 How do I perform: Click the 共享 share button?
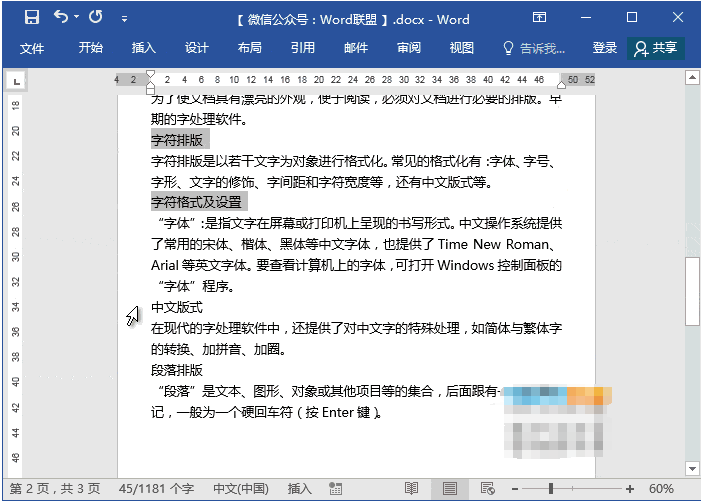tap(656, 48)
